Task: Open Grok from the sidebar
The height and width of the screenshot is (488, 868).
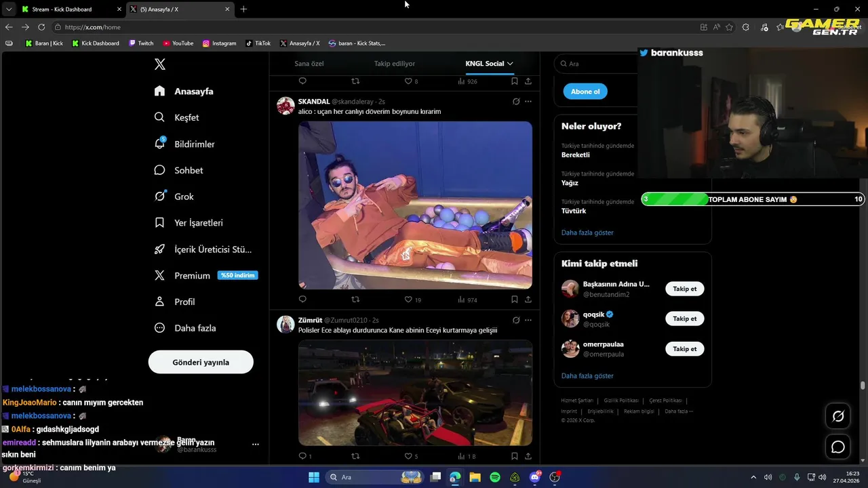Action: tap(174, 197)
